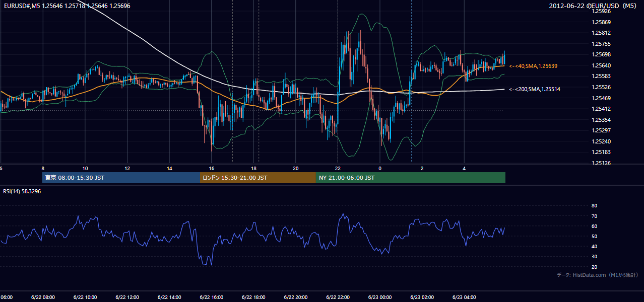Click hour tick 20 below price chart
The width and height of the screenshot is (644, 302).
point(296,168)
